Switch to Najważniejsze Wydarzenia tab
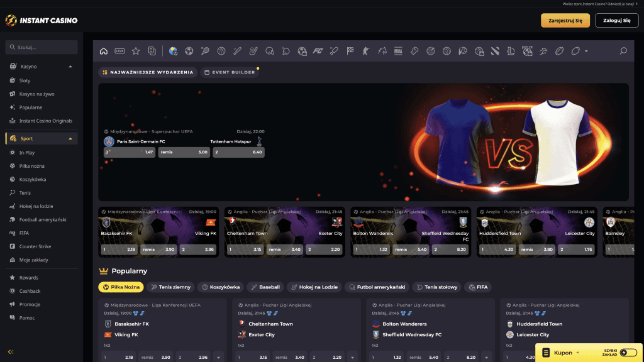Screen dimensions: 644x362 (148, 72)
